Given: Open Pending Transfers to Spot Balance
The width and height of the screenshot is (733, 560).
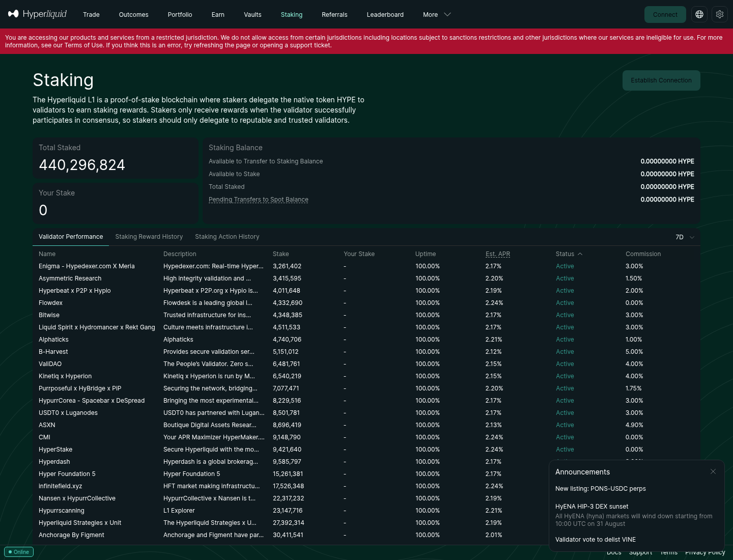Looking at the screenshot, I should (x=259, y=200).
